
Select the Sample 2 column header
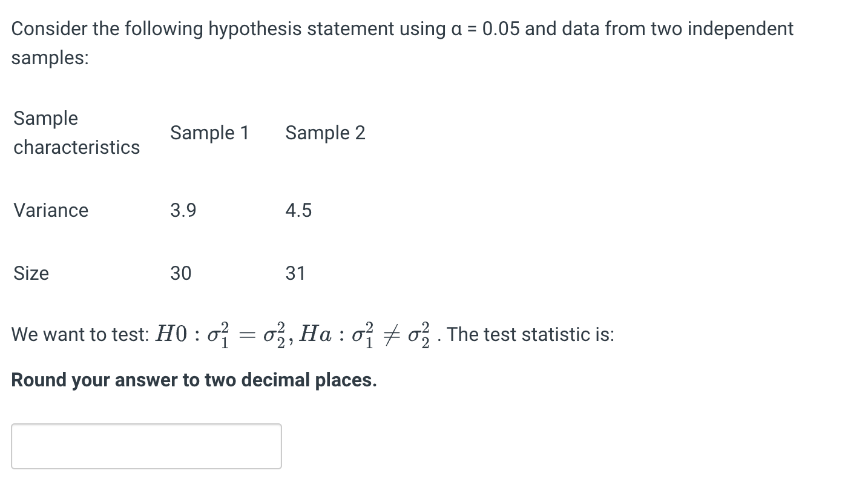tap(325, 133)
